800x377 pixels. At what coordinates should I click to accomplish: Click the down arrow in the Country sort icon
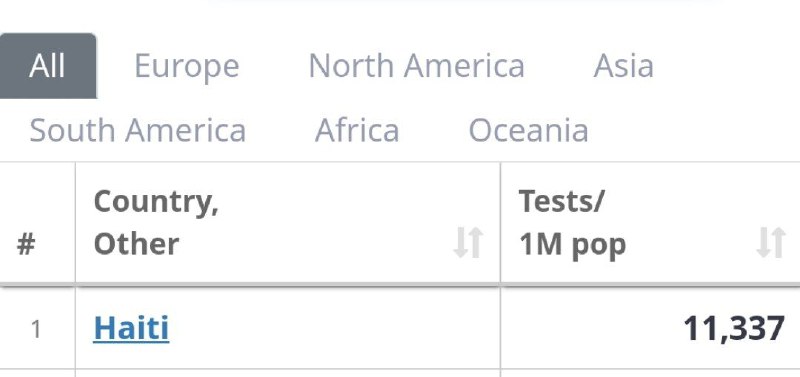[x=461, y=243]
